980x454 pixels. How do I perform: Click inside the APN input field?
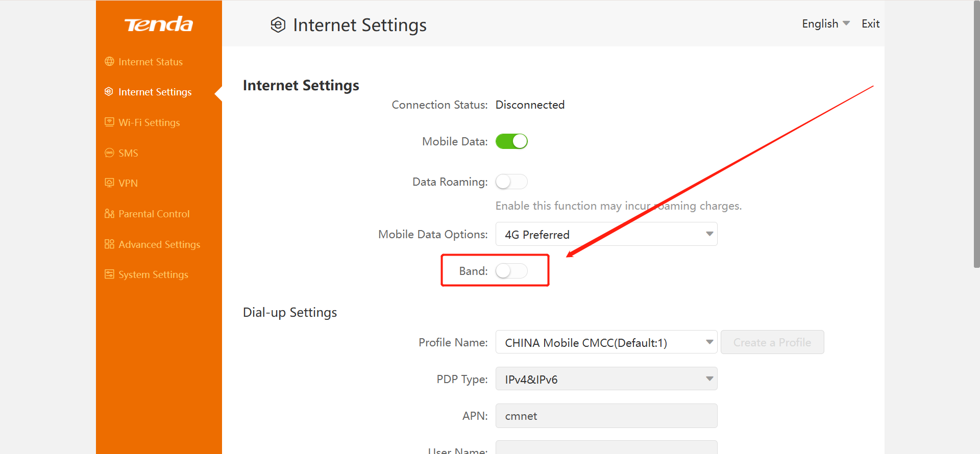606,416
